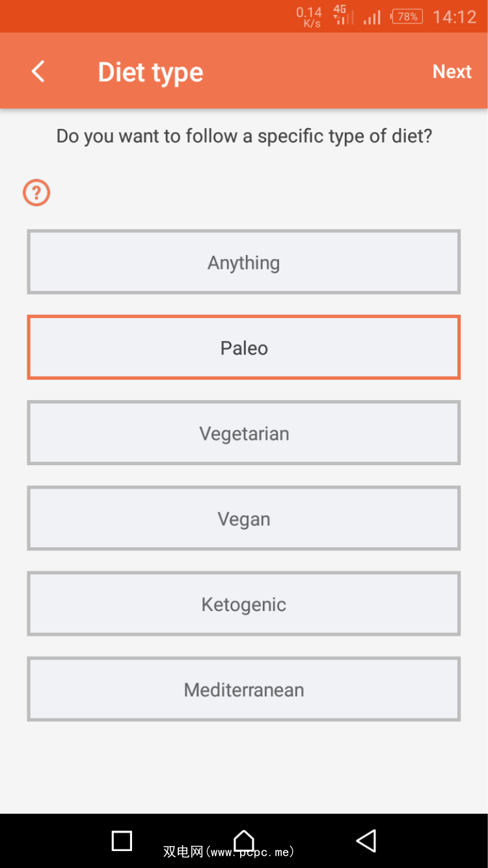
Task: Tap Next in the header
Action: click(452, 72)
